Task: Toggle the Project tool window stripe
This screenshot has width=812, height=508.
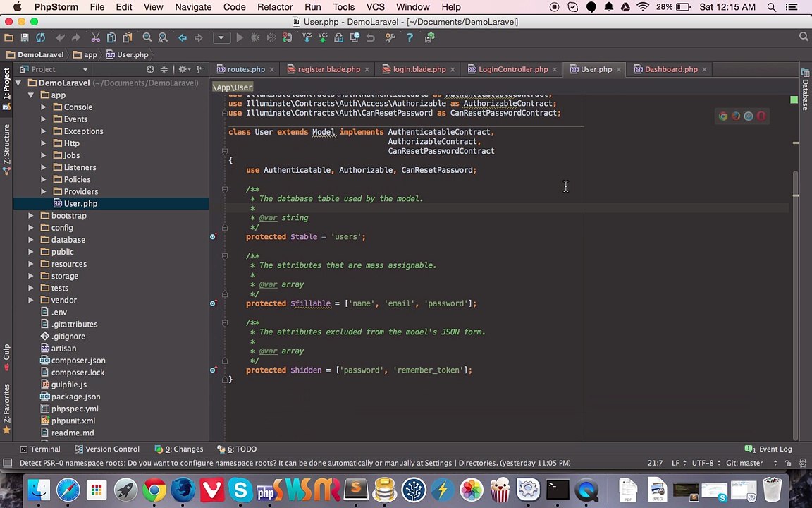Action: tap(6, 85)
